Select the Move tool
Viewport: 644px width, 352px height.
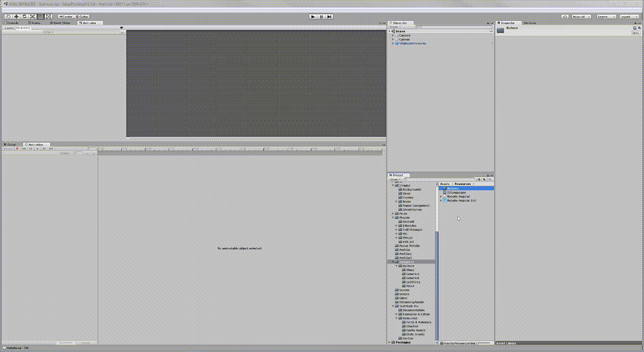[x=16, y=17]
